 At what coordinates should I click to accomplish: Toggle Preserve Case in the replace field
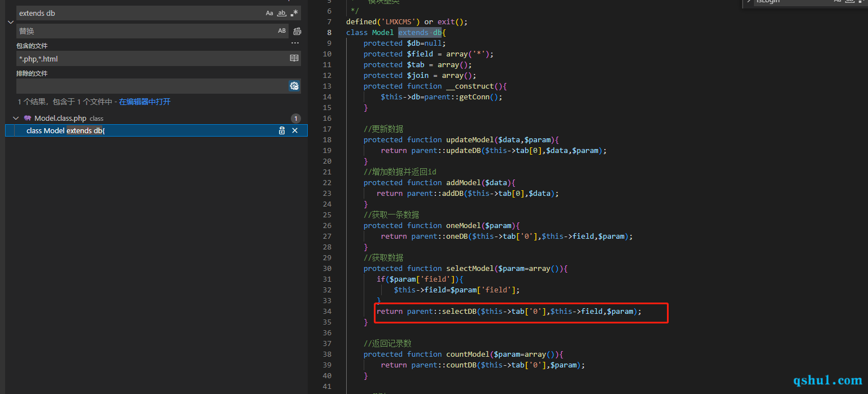[x=282, y=31]
